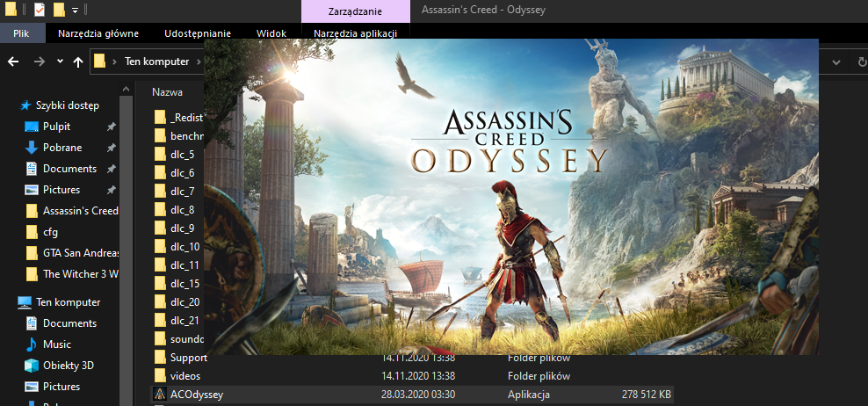The width and height of the screenshot is (868, 406).
Task: Open Music under Ten komputer
Action: (57, 344)
